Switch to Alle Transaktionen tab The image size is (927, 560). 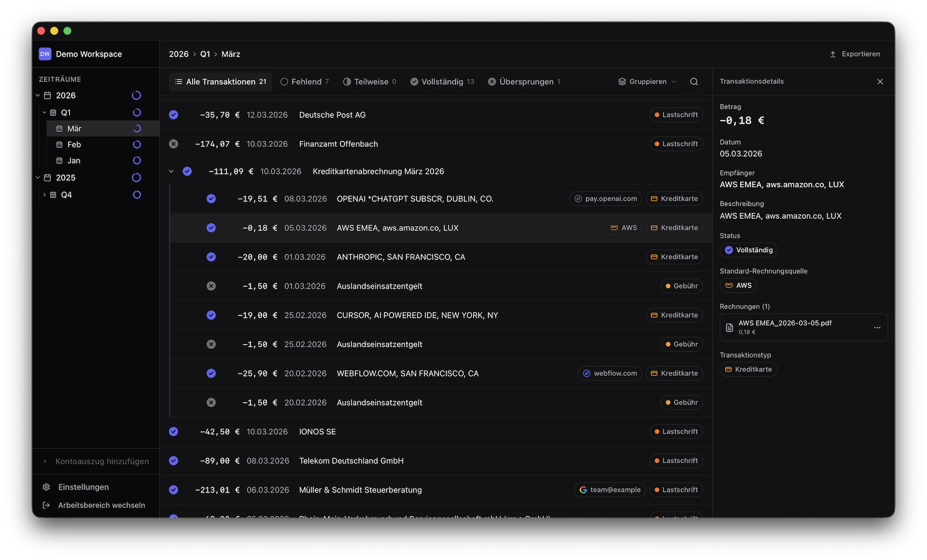tap(221, 82)
